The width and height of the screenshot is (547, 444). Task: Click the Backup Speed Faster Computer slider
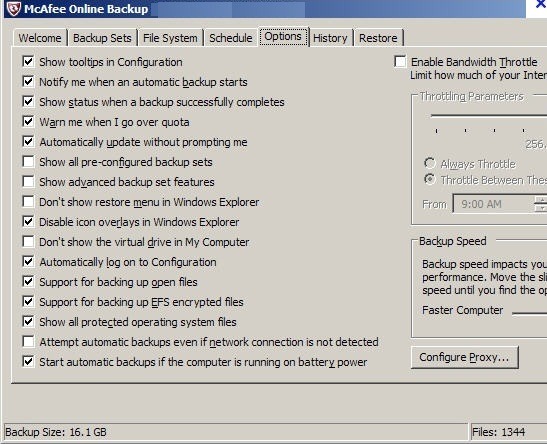point(529,313)
